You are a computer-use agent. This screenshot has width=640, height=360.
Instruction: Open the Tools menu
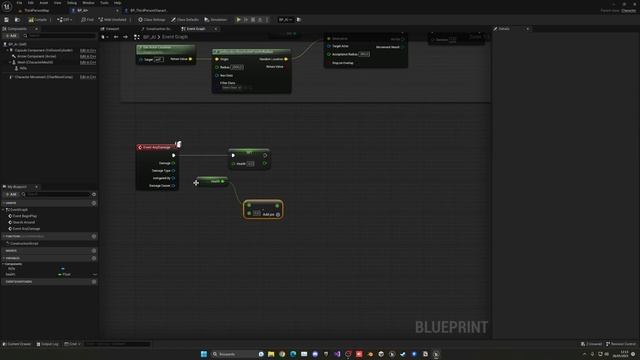pos(104,3)
